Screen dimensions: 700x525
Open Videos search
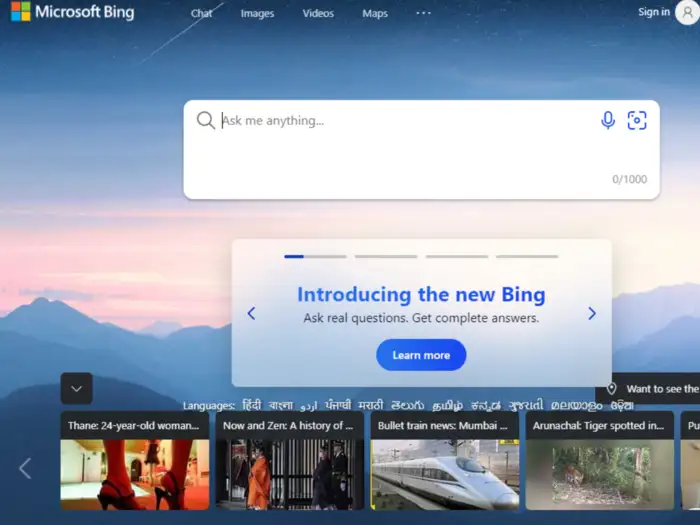coord(318,13)
